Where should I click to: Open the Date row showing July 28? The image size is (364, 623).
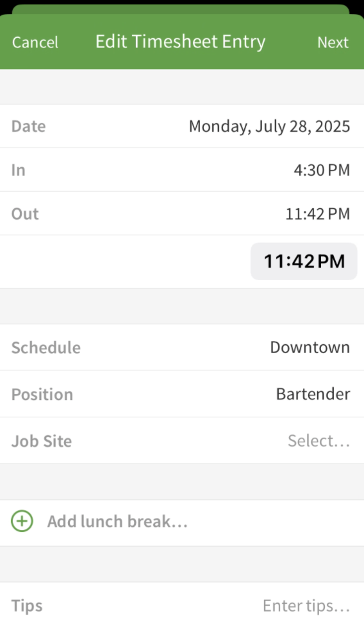182,126
